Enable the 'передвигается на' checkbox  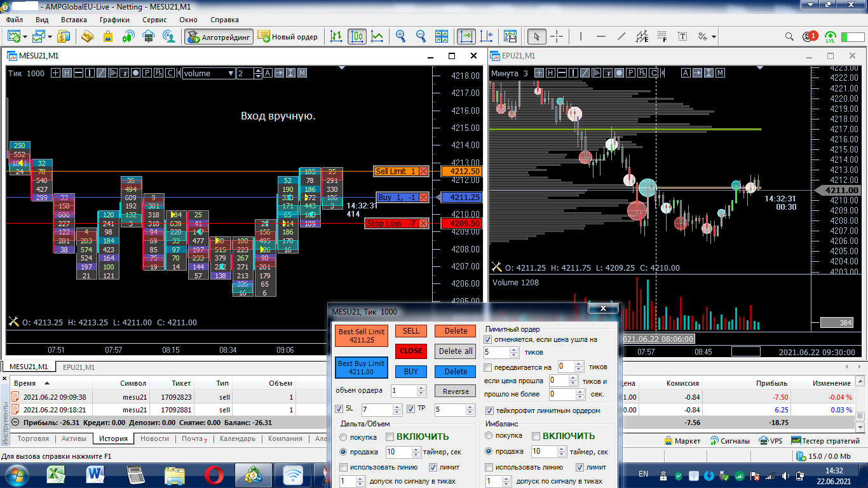[x=488, y=367]
